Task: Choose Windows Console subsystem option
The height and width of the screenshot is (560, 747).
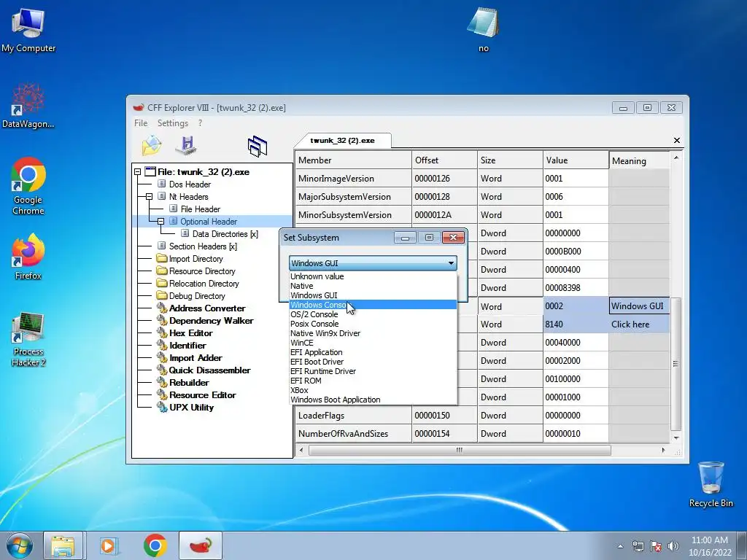Action: click(x=373, y=305)
